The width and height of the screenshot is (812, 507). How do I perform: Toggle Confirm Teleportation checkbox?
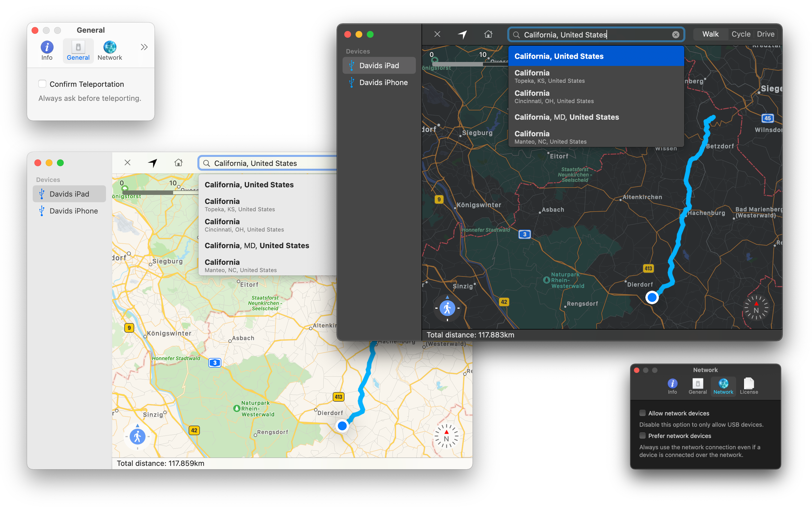click(42, 84)
